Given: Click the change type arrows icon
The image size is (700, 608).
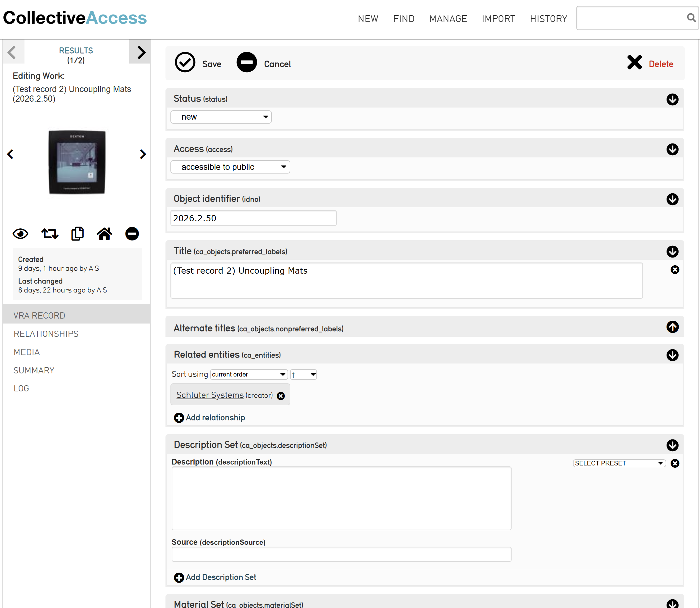Looking at the screenshot, I should [50, 234].
